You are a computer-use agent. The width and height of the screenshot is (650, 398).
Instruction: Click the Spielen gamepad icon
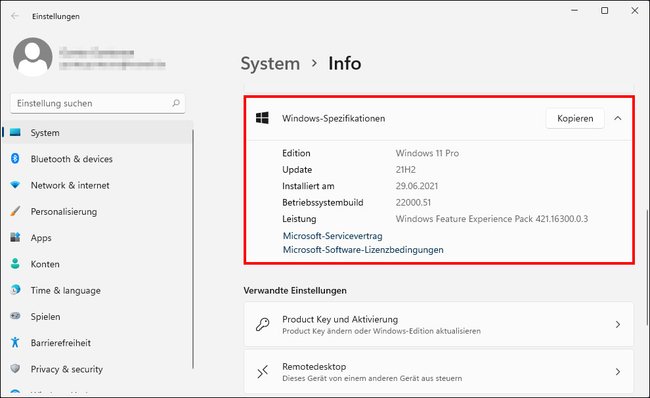pyautogui.click(x=15, y=316)
